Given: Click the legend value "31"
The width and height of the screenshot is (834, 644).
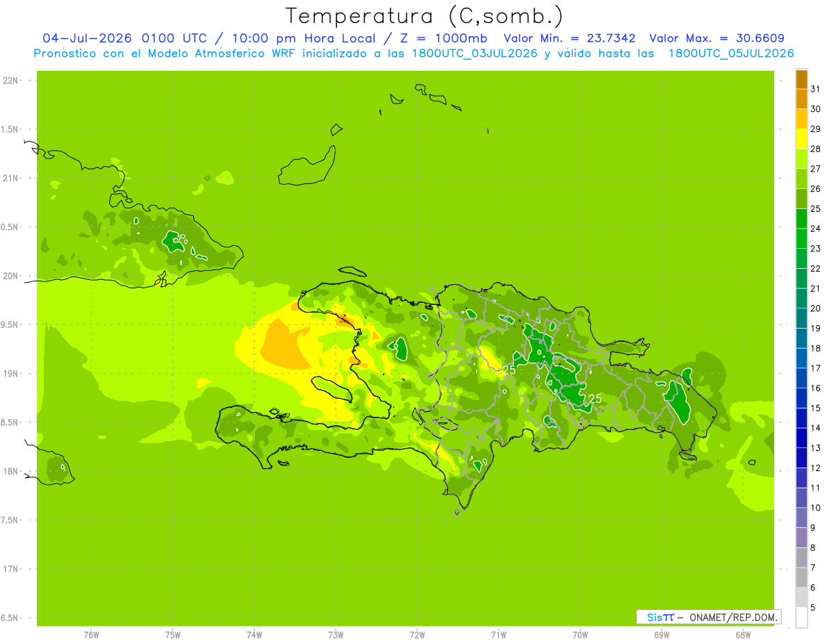Looking at the screenshot, I should click(x=816, y=89).
